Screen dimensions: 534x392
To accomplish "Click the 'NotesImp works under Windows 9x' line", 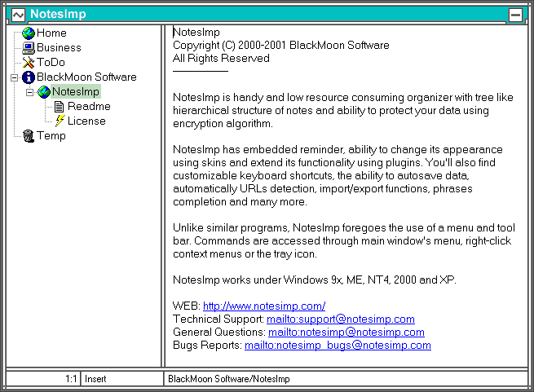I will point(315,280).
